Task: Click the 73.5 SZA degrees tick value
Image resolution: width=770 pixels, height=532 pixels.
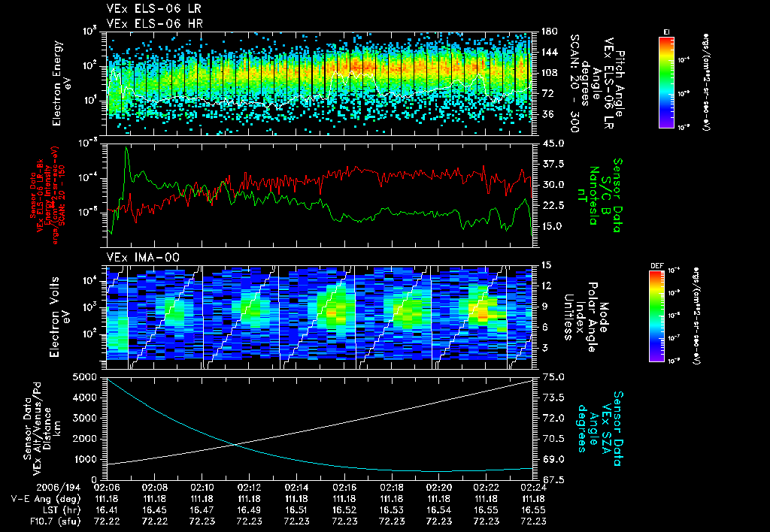Action: pos(553,397)
